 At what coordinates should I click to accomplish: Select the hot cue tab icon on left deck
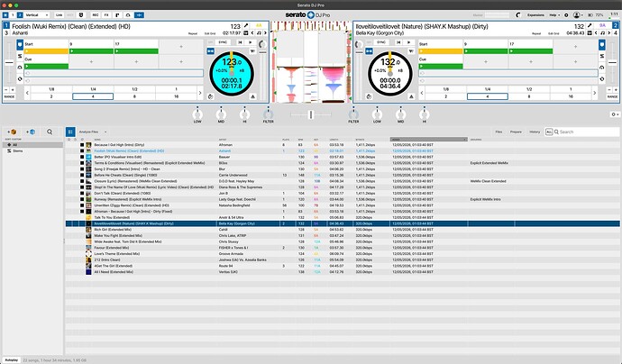click(x=20, y=45)
